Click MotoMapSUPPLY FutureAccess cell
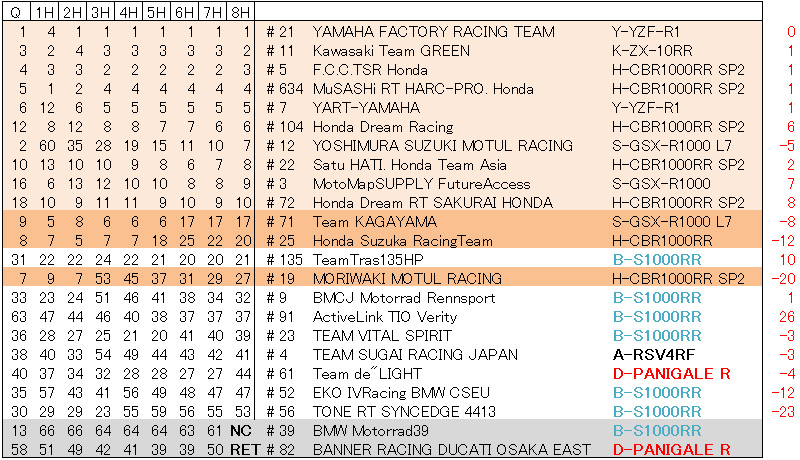Image resolution: width=800 pixels, height=460 pixels. 421,184
